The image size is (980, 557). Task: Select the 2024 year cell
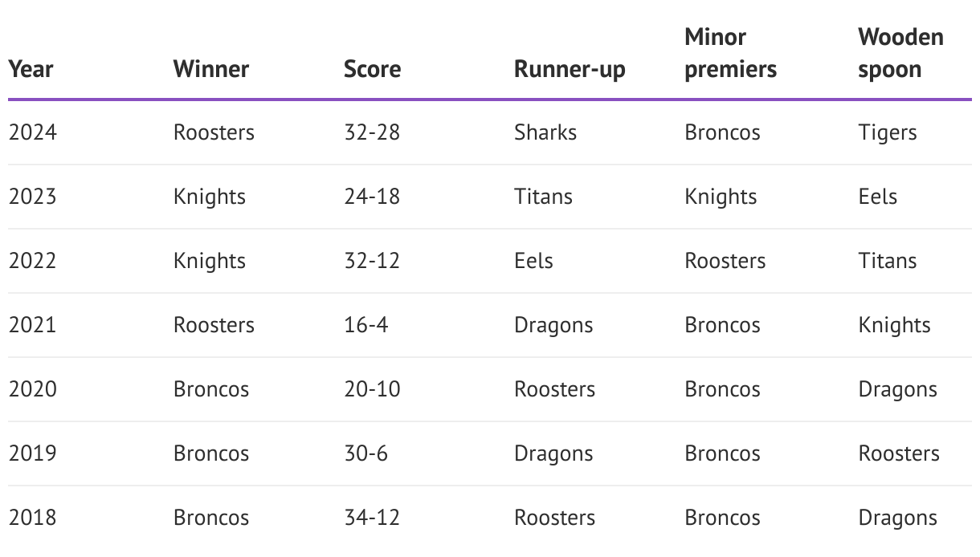33,132
